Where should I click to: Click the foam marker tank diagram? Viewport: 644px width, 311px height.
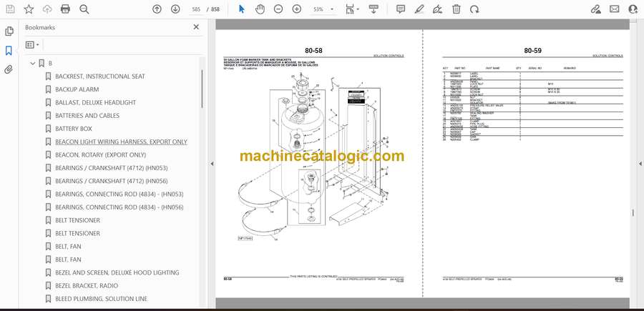(x=313, y=158)
